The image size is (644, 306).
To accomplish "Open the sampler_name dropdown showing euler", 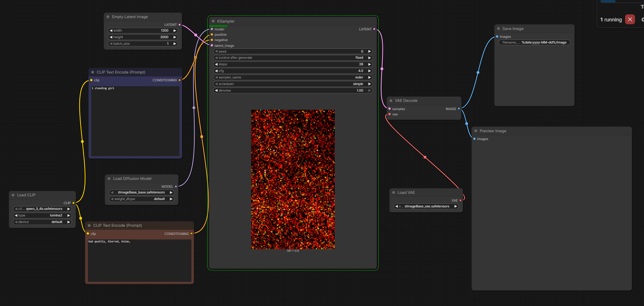I will (x=293, y=78).
